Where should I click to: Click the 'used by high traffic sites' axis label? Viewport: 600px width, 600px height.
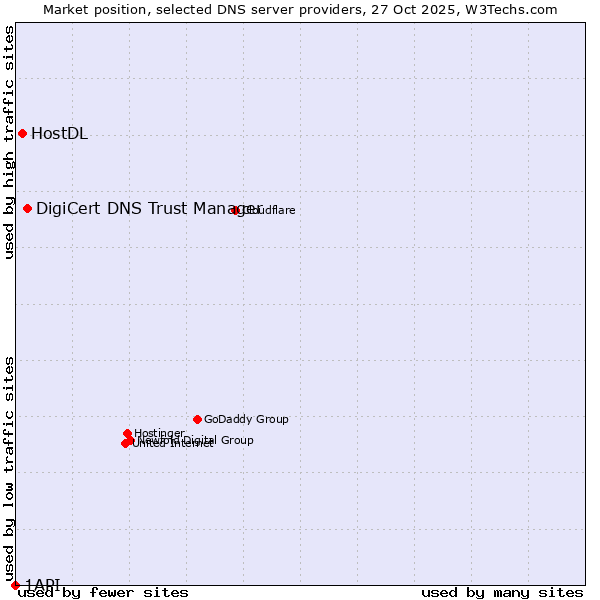click(9, 142)
